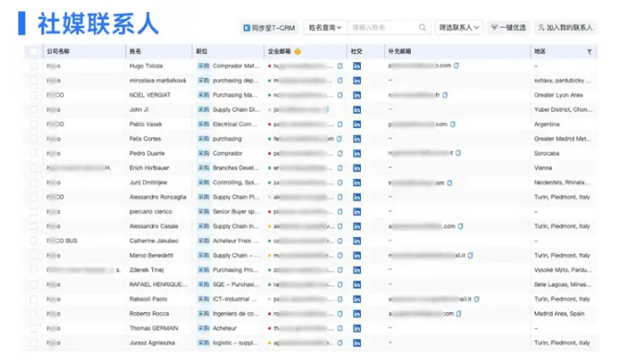Open the 姓名查询 dropdown
639x364 pixels.
(x=325, y=27)
